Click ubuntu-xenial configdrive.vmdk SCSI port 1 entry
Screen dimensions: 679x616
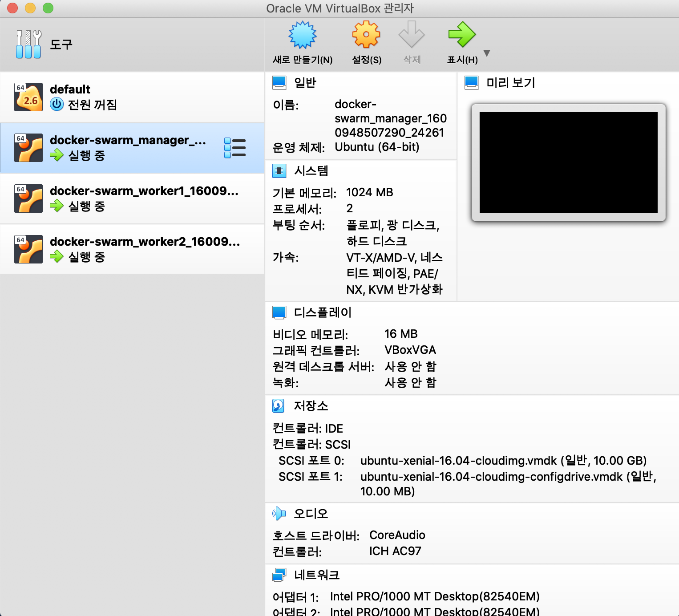[x=508, y=484]
